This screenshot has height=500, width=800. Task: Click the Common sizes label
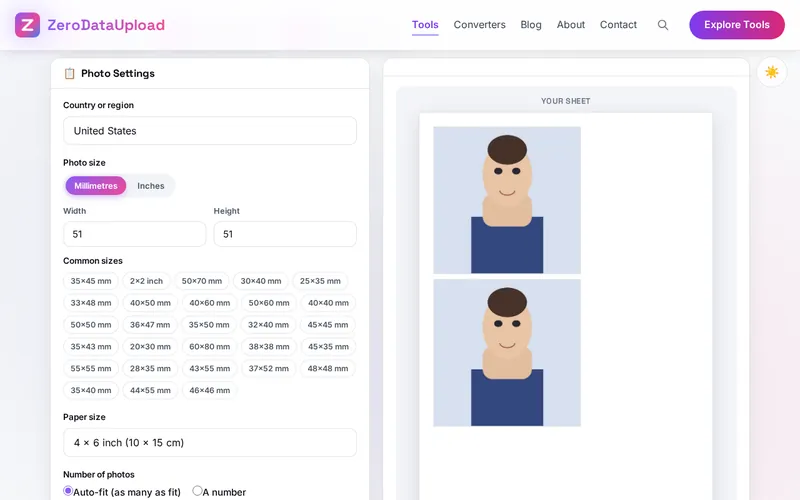tap(93, 261)
